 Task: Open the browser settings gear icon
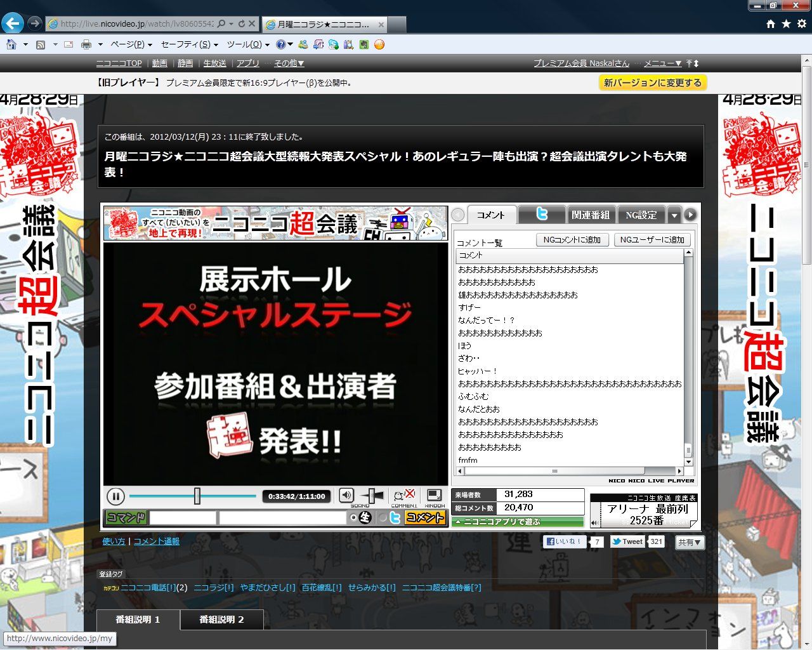pos(802,23)
